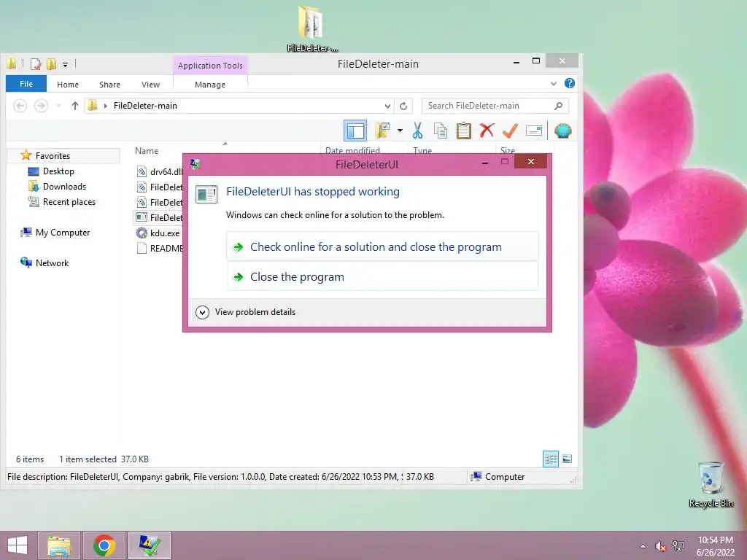Expand the address bar path chevron

(x=105, y=106)
